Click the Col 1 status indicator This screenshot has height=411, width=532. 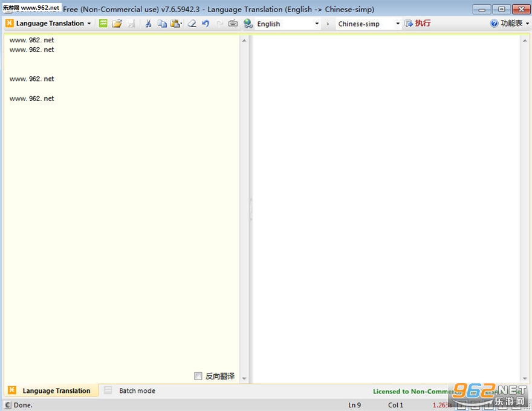tap(395, 405)
